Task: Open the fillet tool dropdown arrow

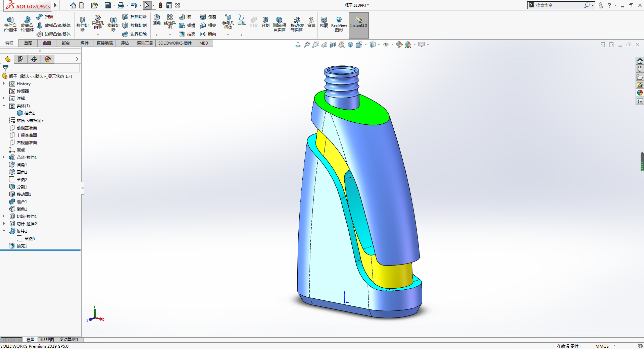Action: pos(156,35)
